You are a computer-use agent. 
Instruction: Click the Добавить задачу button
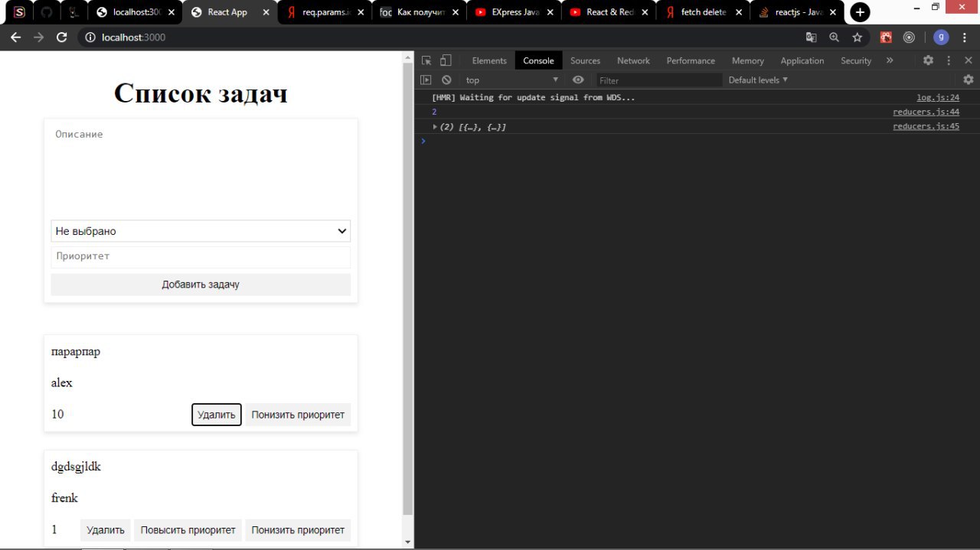(201, 285)
